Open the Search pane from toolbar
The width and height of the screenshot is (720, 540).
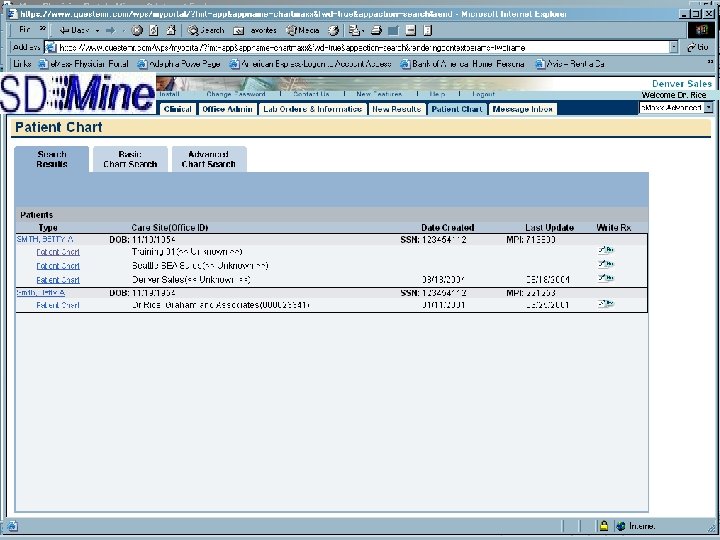(x=206, y=30)
